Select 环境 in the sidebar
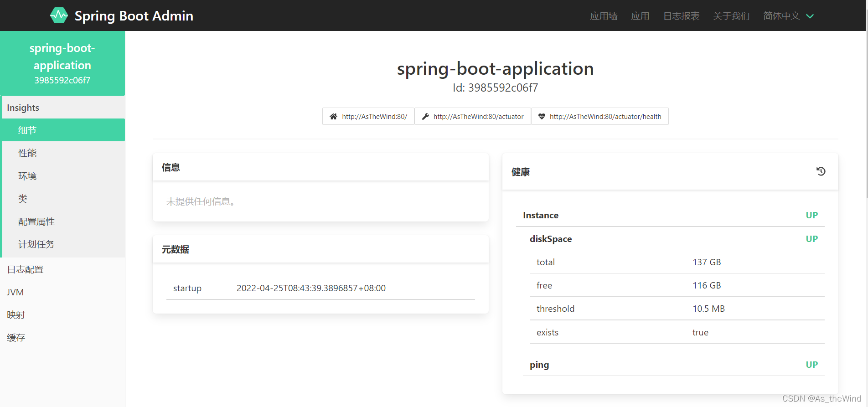 (63, 176)
